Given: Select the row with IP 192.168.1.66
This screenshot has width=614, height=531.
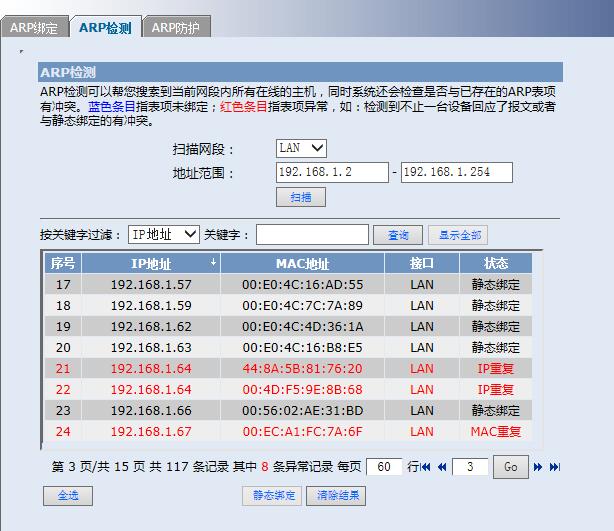Looking at the screenshot, I should pos(288,410).
